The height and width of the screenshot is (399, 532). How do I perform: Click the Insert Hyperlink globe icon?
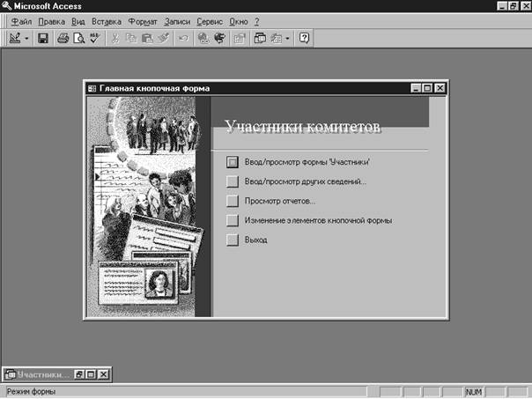[203, 38]
